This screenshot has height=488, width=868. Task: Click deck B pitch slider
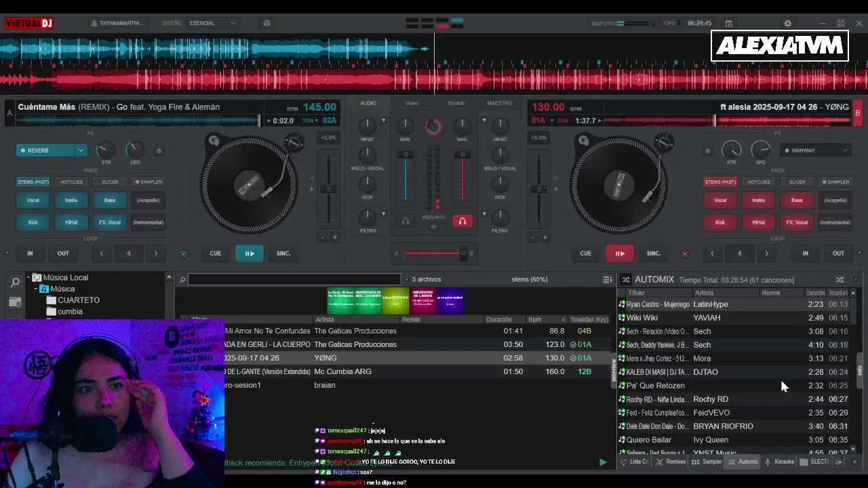click(538, 190)
